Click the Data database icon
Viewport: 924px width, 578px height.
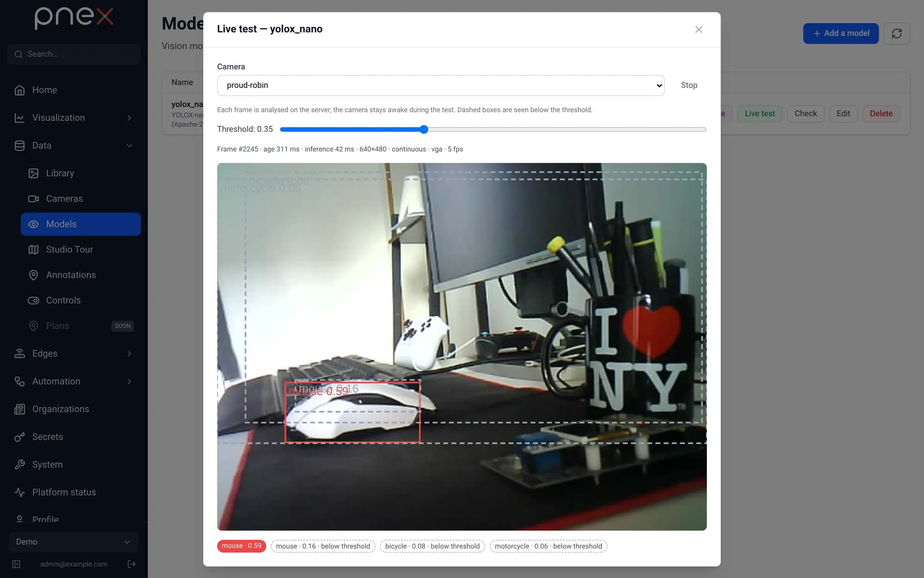19,146
